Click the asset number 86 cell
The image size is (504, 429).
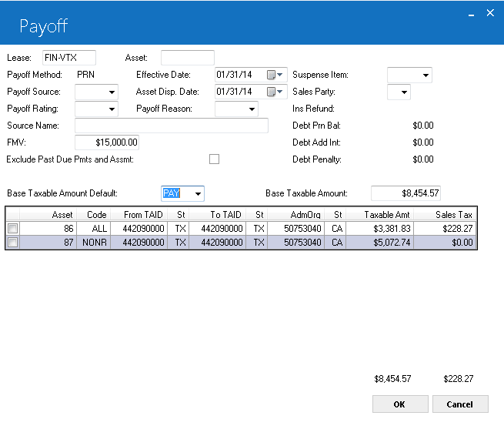(x=48, y=229)
